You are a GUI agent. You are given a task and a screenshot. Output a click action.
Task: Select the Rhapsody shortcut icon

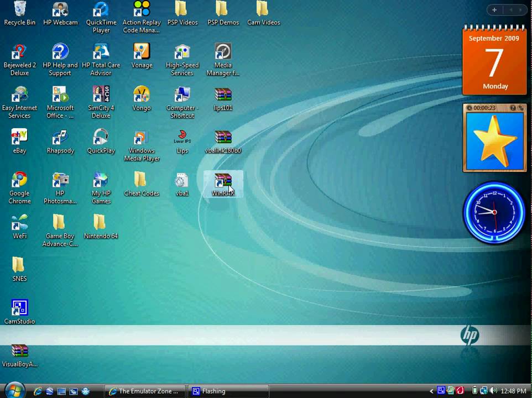coord(60,142)
